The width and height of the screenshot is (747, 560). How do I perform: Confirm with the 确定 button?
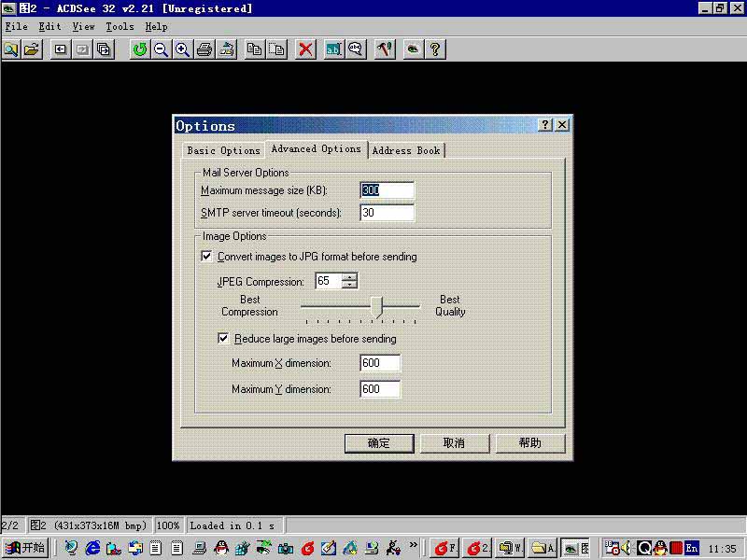pos(379,443)
